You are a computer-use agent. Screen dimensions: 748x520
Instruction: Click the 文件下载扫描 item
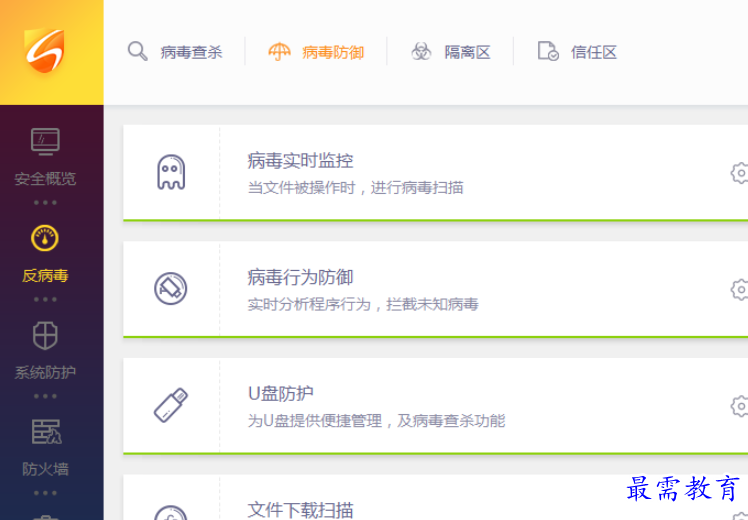pyautogui.click(x=301, y=510)
